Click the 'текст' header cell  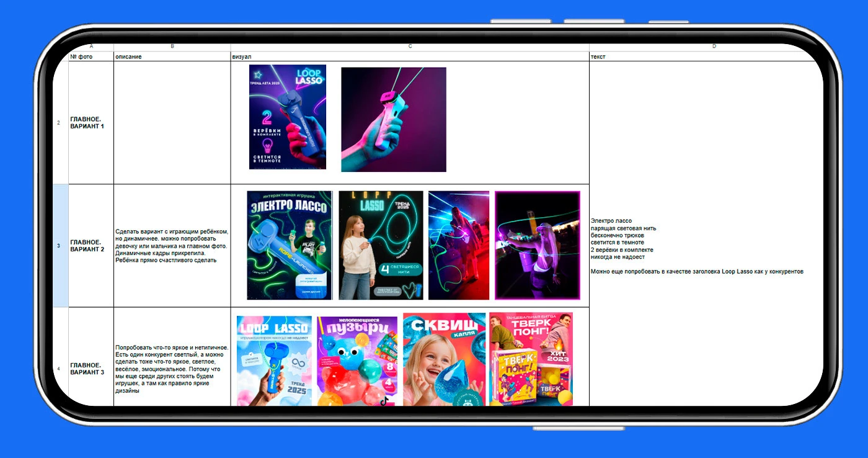point(707,56)
